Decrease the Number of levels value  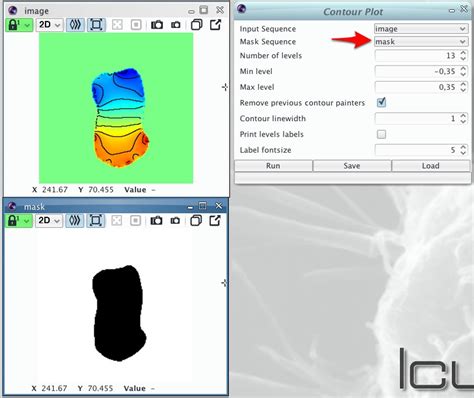coord(463,59)
